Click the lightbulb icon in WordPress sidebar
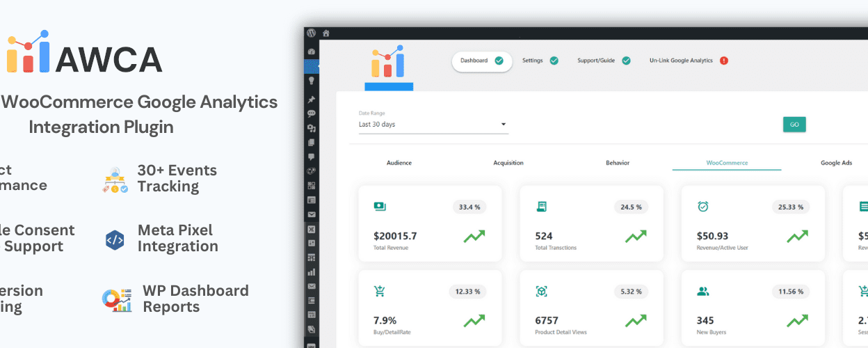 click(312, 81)
